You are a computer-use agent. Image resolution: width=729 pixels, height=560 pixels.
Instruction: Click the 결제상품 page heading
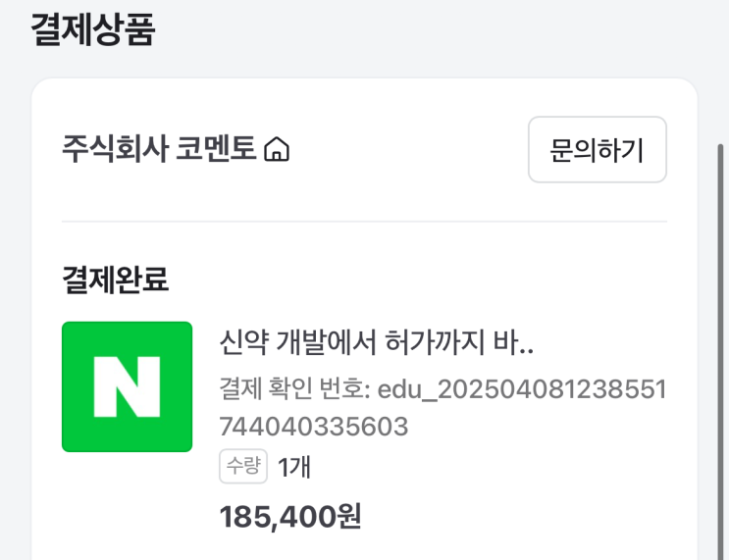pos(93,28)
